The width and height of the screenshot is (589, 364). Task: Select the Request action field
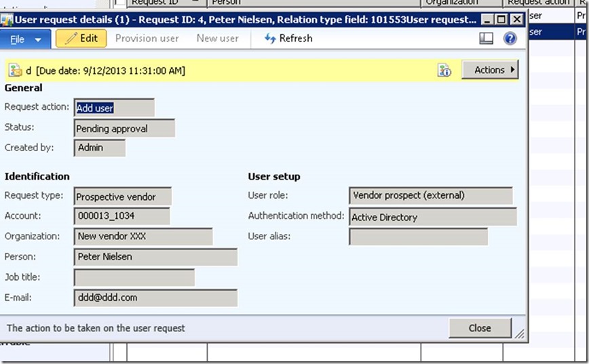tap(114, 108)
